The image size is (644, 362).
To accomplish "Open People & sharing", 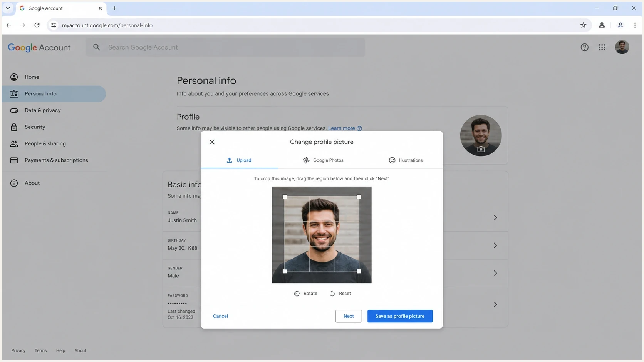I will tap(54, 143).
